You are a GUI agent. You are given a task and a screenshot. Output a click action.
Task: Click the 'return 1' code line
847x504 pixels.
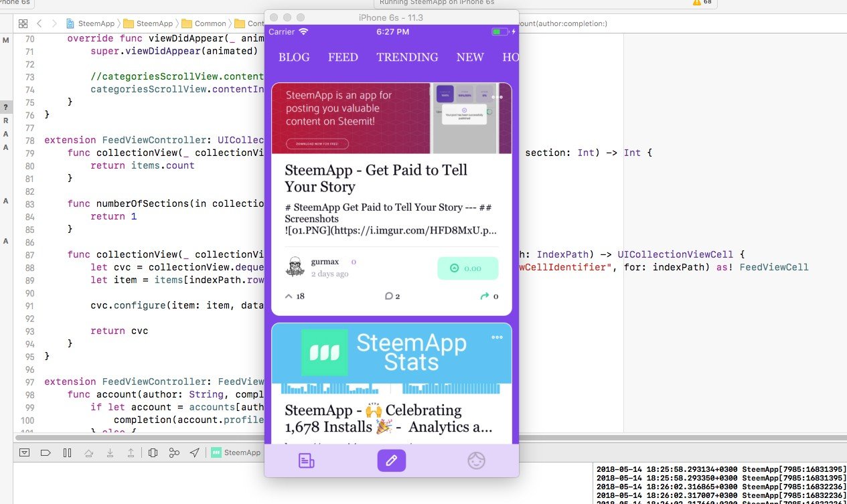click(114, 216)
